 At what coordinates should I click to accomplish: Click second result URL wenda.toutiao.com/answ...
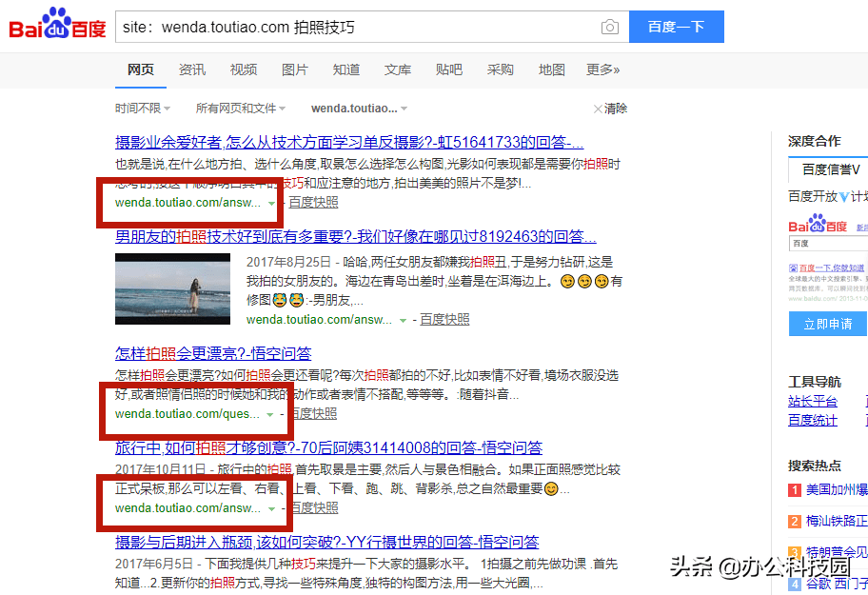tap(319, 319)
